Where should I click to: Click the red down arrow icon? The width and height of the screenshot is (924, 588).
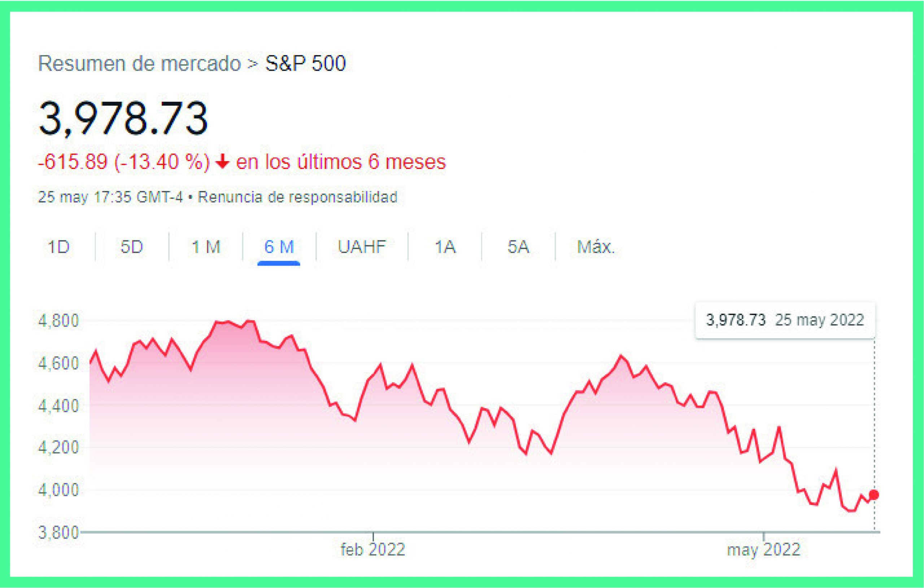click(222, 162)
